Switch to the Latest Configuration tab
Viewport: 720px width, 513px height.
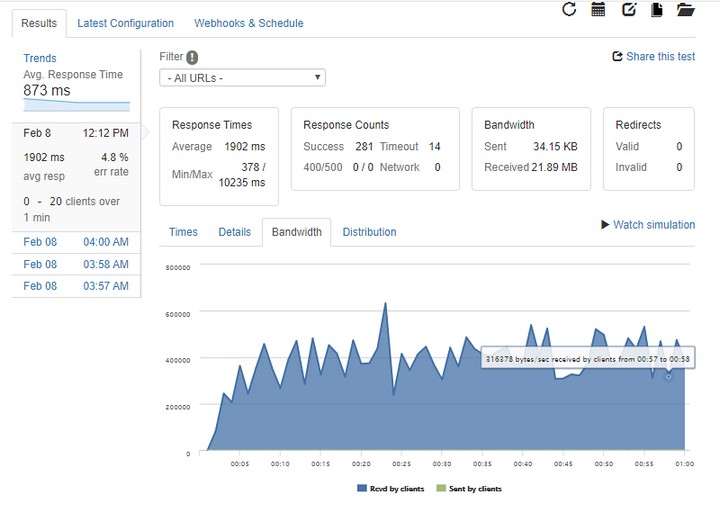tap(125, 23)
